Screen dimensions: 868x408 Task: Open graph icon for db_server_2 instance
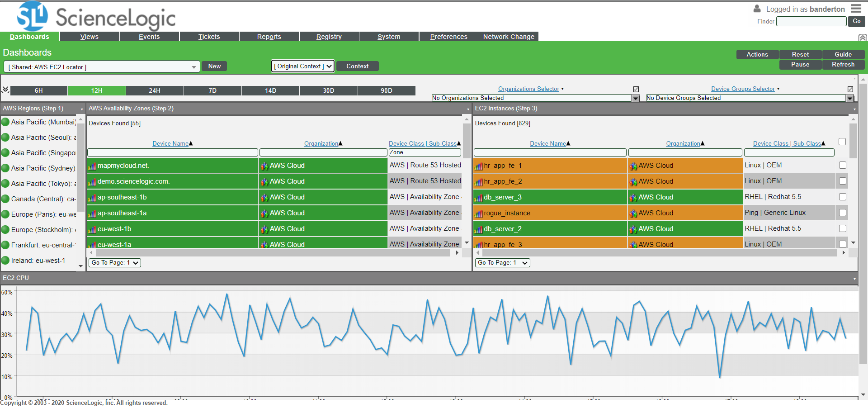click(x=479, y=229)
